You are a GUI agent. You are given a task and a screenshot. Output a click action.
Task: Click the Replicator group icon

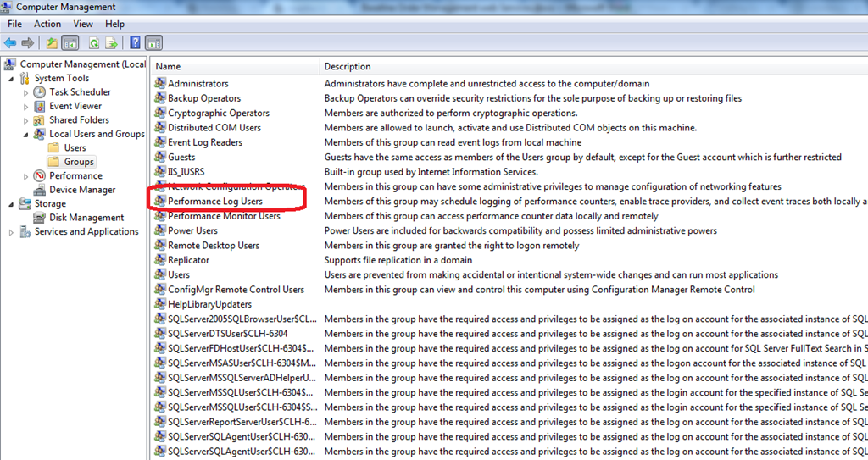coord(160,259)
